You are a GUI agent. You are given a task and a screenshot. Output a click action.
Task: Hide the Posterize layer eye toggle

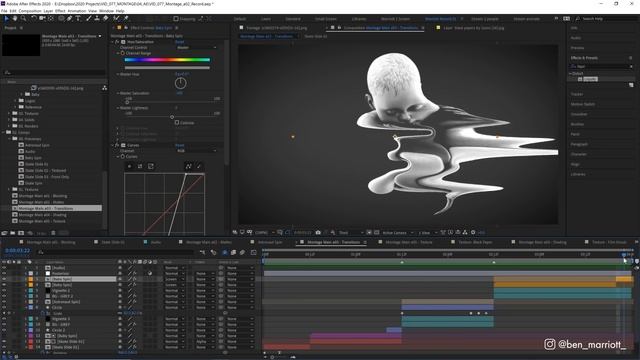(4, 273)
